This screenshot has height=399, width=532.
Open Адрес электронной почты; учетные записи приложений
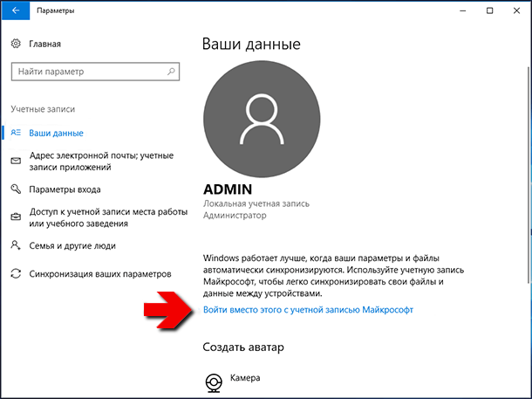(101, 162)
